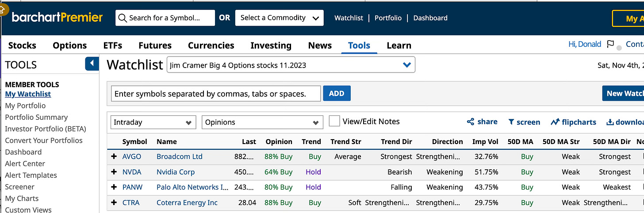Open the screen filter icon

point(511,122)
